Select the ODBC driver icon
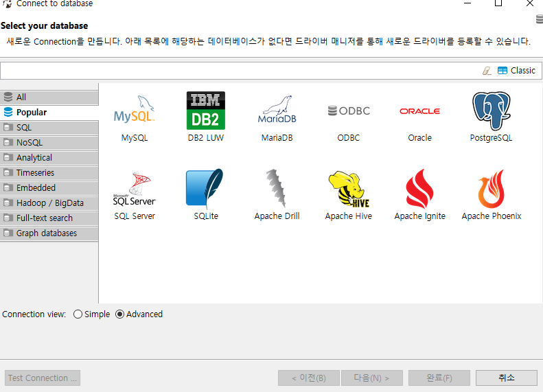This screenshot has height=392, width=543. pos(349,111)
